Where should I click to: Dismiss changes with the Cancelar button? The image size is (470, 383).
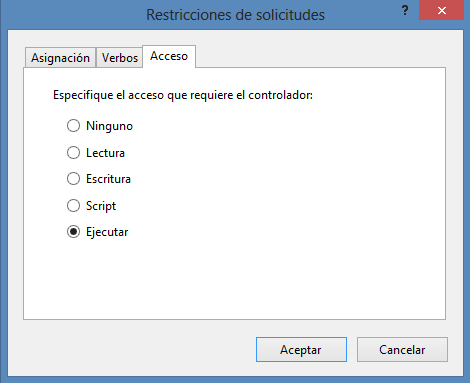[402, 350]
